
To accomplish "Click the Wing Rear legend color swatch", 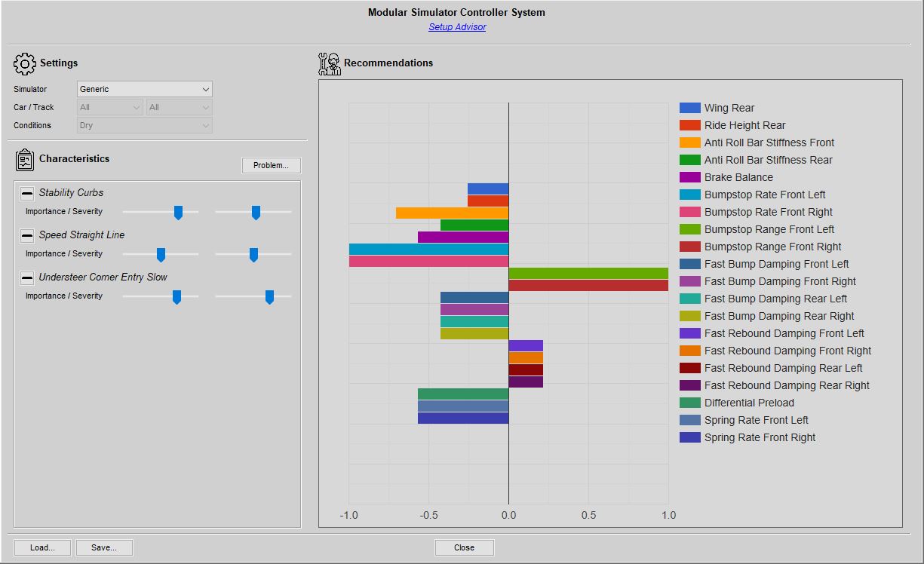I will click(x=690, y=108).
